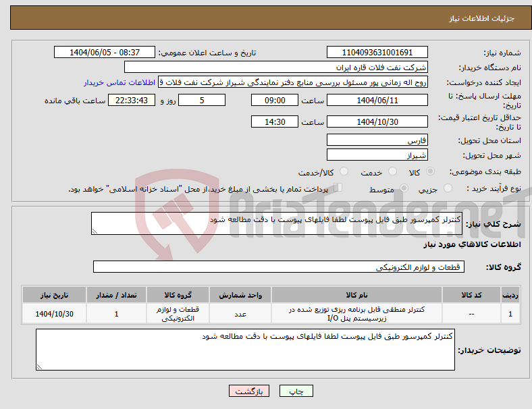The image size is (532, 409).
Task: Click the table cell قطعات و لوازم الکترونیکی
Action: (178, 314)
